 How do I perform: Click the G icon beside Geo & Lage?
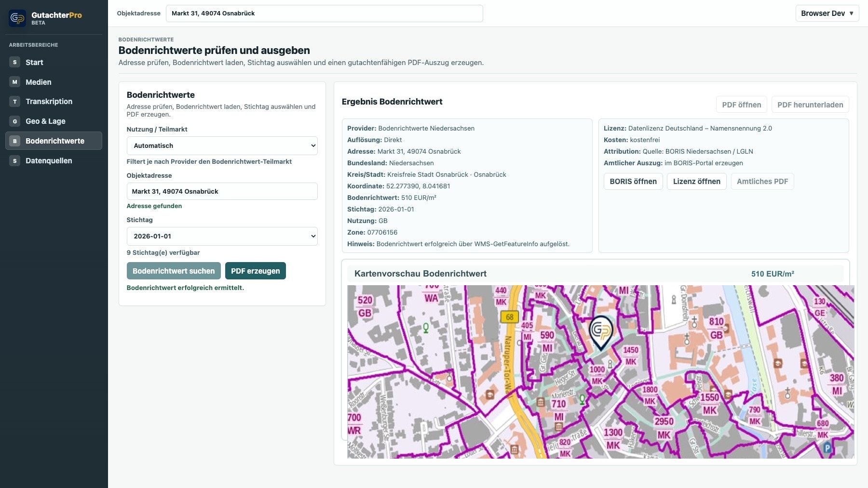15,121
